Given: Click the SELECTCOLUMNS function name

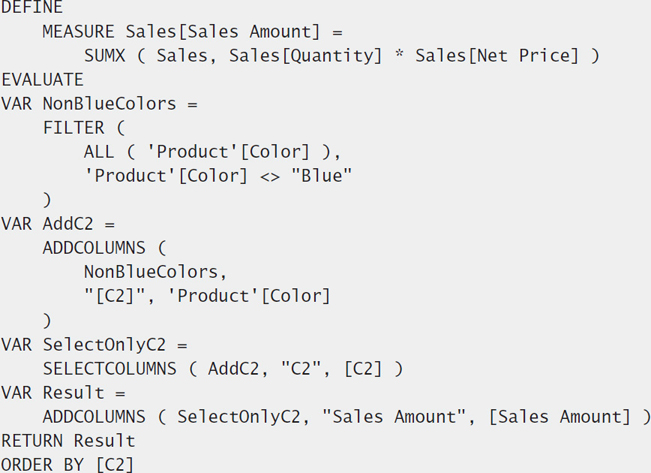Looking at the screenshot, I should click(x=110, y=369).
